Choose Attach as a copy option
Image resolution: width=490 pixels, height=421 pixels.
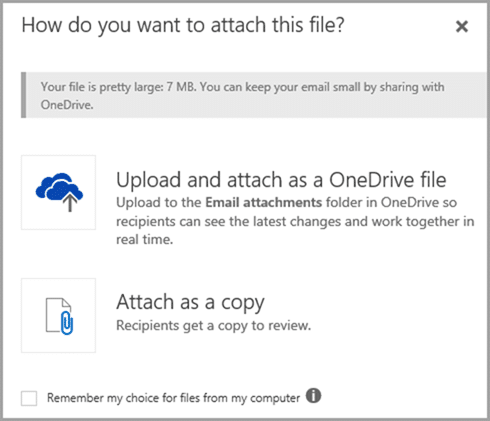(190, 302)
